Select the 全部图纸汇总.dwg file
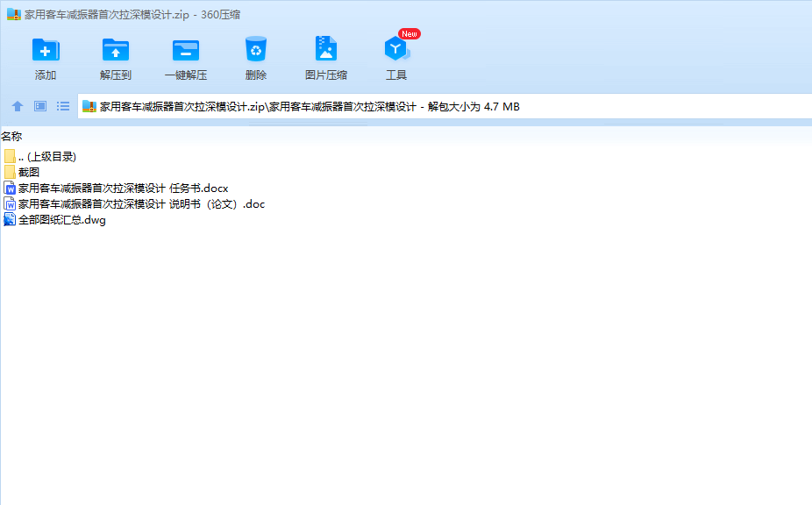The width and height of the screenshot is (812, 505). click(54, 219)
